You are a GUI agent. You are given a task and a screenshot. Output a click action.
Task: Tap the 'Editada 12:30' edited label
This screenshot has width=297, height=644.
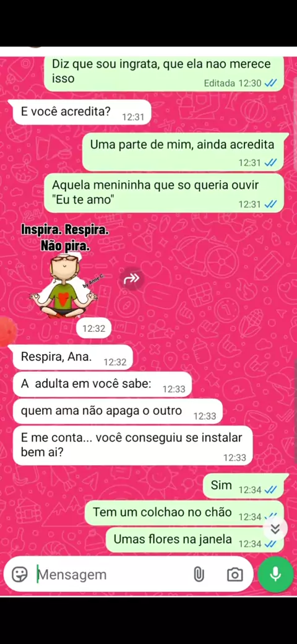[x=233, y=84]
